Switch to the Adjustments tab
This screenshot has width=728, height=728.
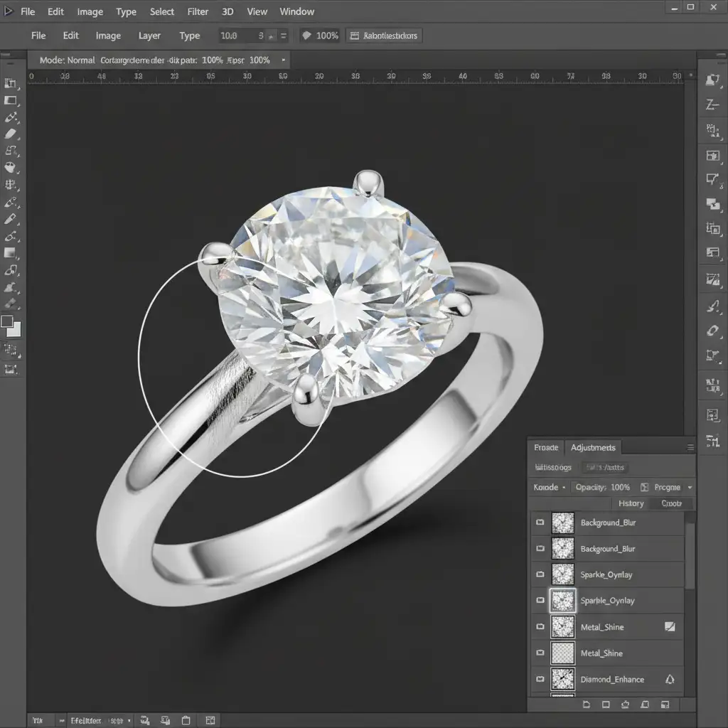click(x=593, y=448)
